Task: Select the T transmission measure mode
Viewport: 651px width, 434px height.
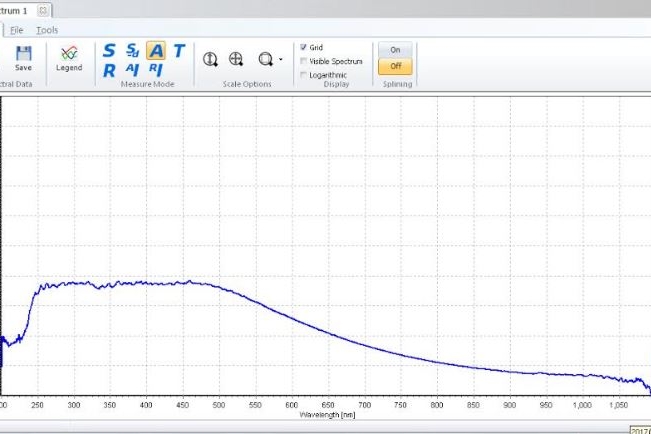Action: point(178,51)
